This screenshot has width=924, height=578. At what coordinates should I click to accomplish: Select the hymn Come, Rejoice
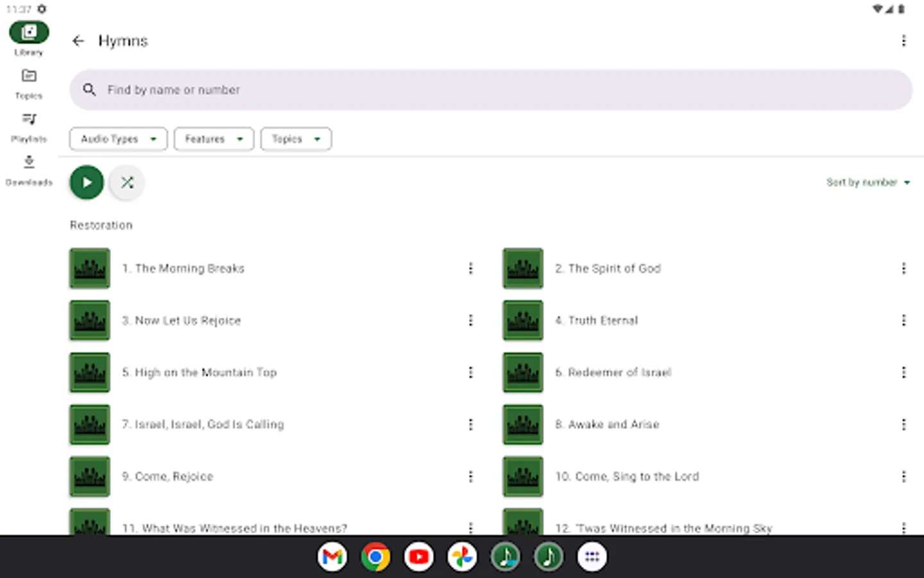pos(168,477)
